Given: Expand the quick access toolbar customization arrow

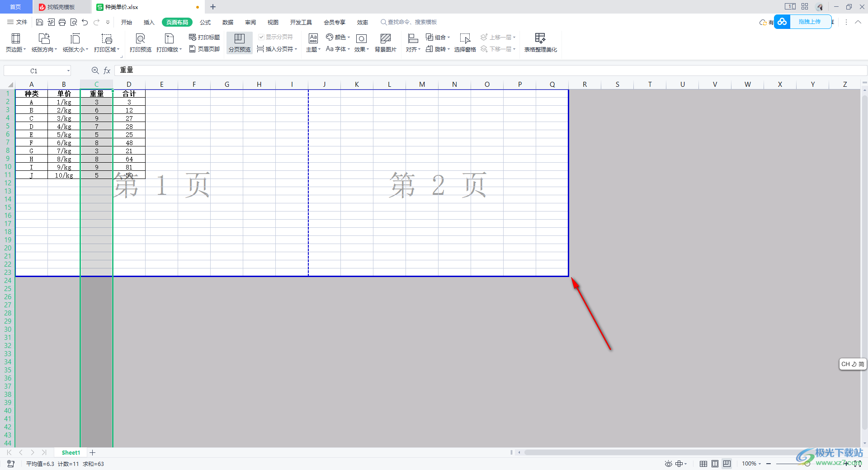Looking at the screenshot, I should (x=108, y=22).
